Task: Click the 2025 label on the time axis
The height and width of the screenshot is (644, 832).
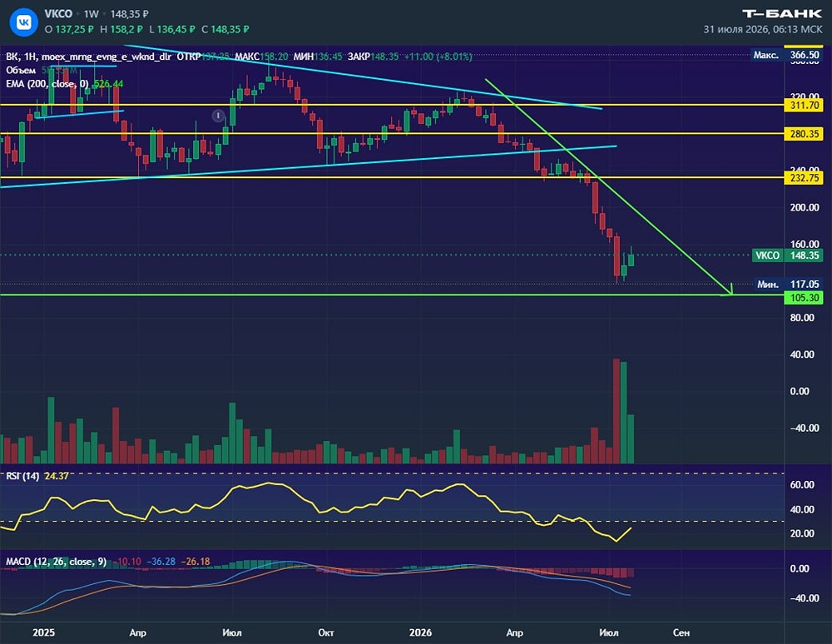Action: coord(43,632)
